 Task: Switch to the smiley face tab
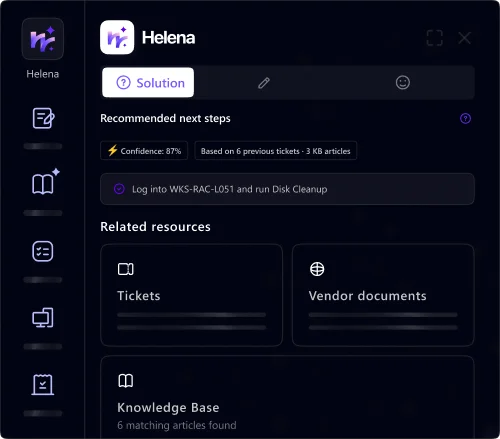tap(403, 82)
